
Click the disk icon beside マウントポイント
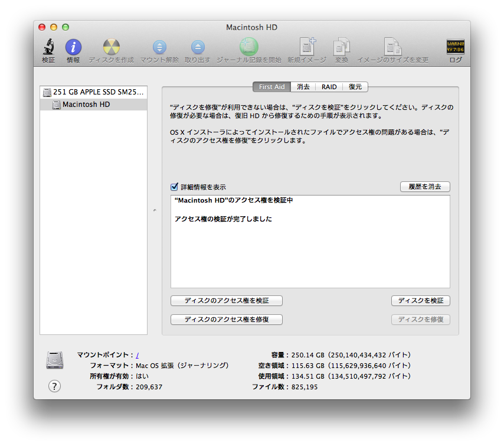coord(55,360)
